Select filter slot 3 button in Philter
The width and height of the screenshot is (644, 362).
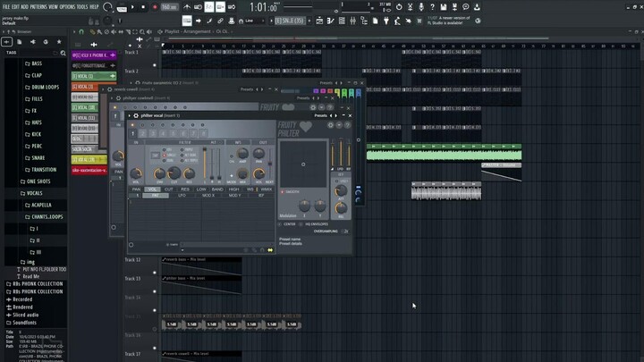pos(153,133)
